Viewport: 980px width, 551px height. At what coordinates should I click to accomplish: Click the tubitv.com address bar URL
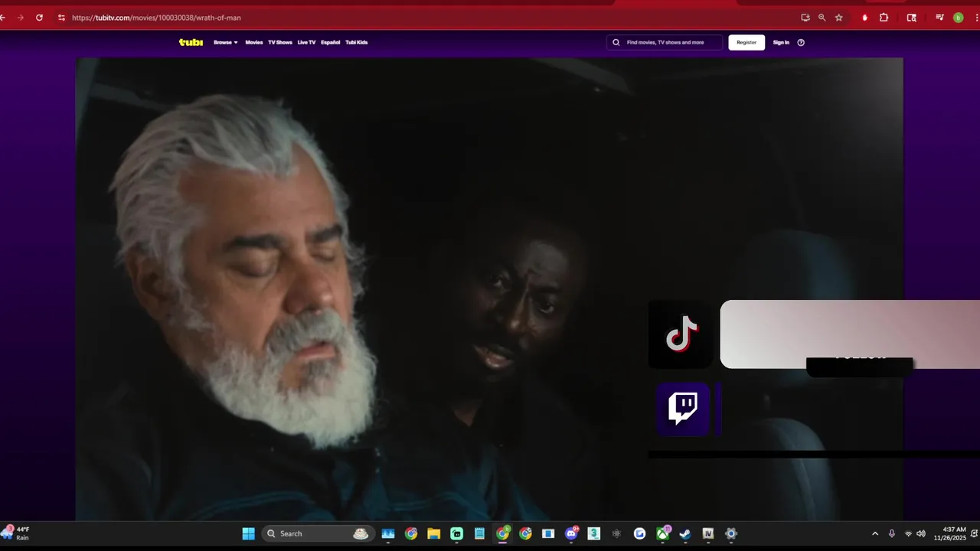(156, 18)
